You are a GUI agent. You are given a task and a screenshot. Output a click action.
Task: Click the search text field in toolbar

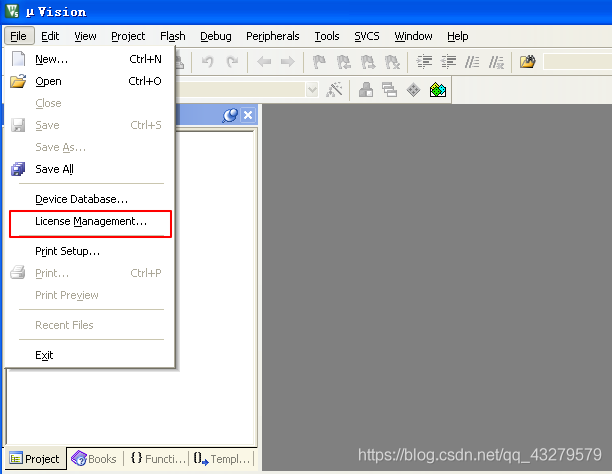578,62
